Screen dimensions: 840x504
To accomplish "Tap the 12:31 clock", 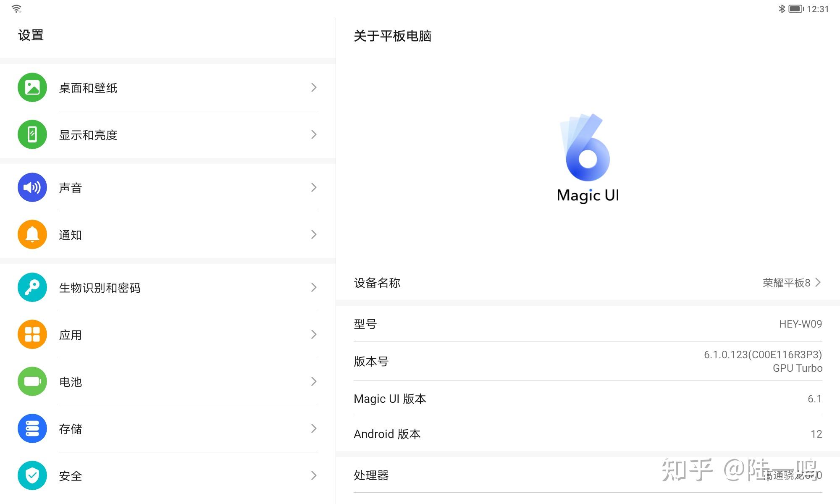I will point(818,9).
